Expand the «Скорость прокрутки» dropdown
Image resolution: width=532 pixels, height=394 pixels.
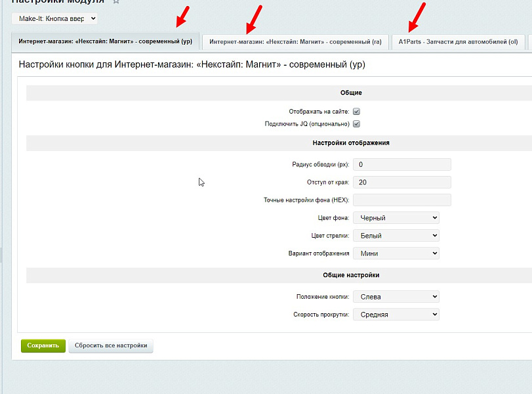point(396,315)
